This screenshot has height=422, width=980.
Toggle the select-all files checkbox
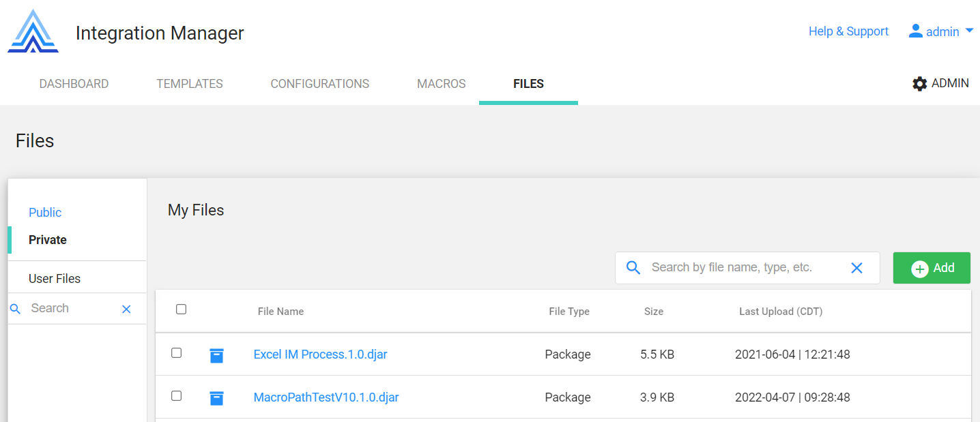tap(181, 309)
